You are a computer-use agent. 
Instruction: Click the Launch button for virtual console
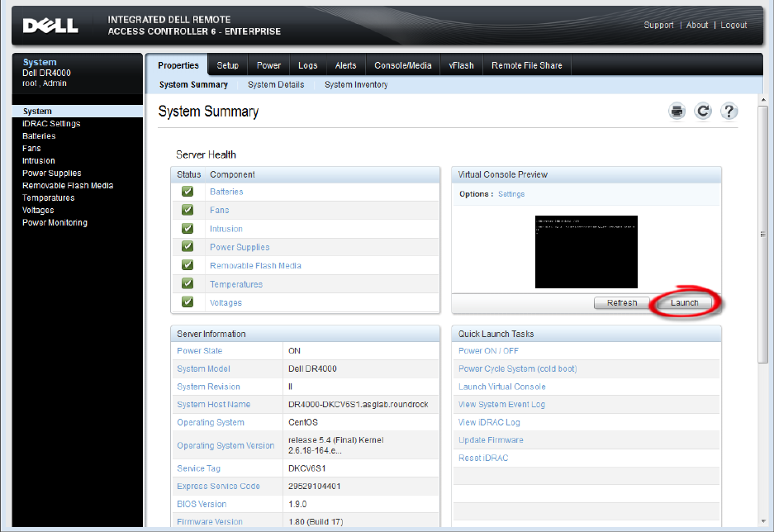point(684,302)
